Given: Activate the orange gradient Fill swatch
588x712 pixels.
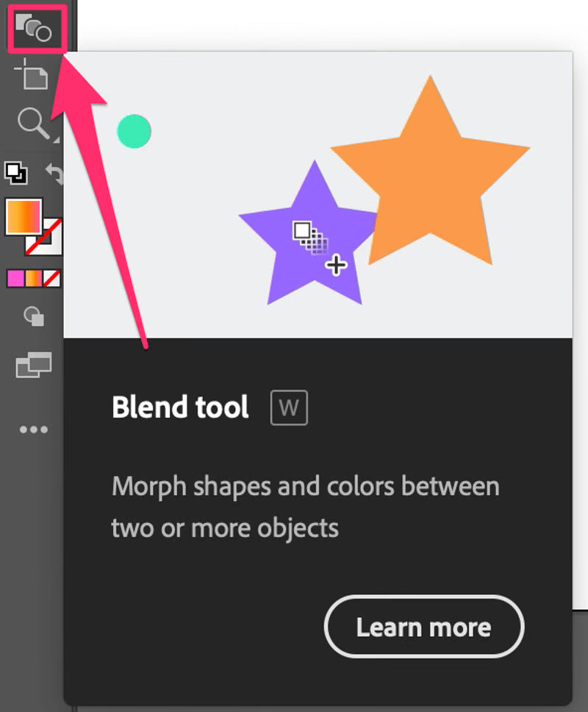Looking at the screenshot, I should click(x=22, y=216).
